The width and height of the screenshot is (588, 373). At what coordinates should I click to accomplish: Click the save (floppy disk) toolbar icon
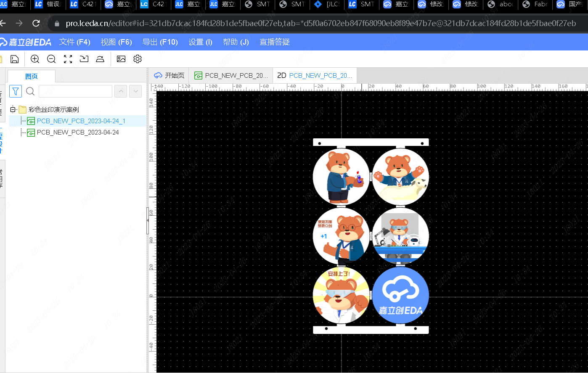pyautogui.click(x=15, y=59)
